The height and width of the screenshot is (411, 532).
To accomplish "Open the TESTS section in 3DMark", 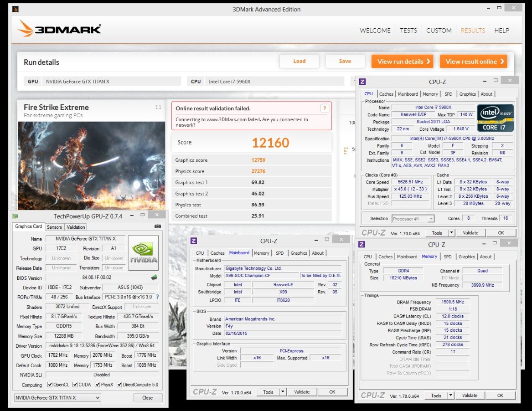I will click(408, 31).
